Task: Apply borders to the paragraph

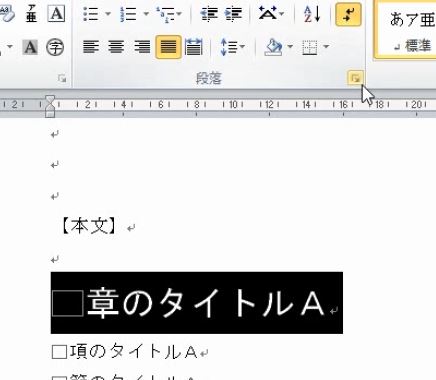Action: coord(310,47)
